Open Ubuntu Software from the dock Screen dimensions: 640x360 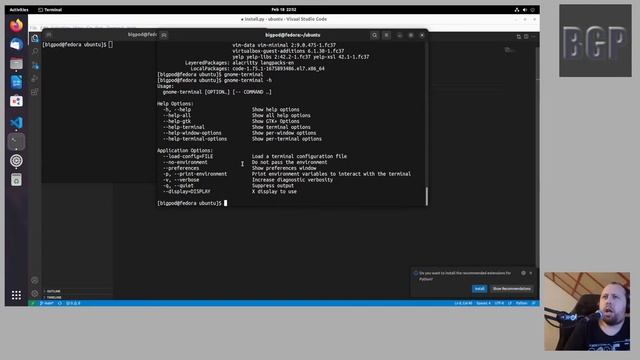pyautogui.click(x=16, y=101)
